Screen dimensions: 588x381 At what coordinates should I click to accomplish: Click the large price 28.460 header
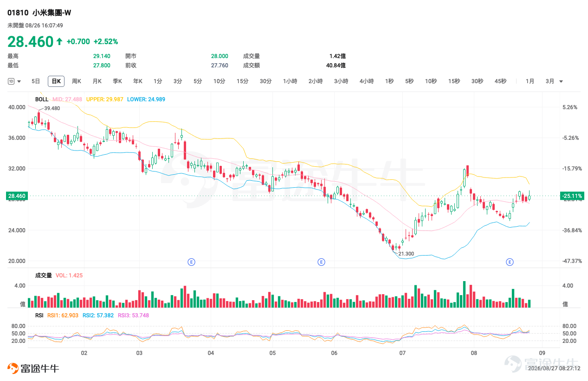[31, 42]
